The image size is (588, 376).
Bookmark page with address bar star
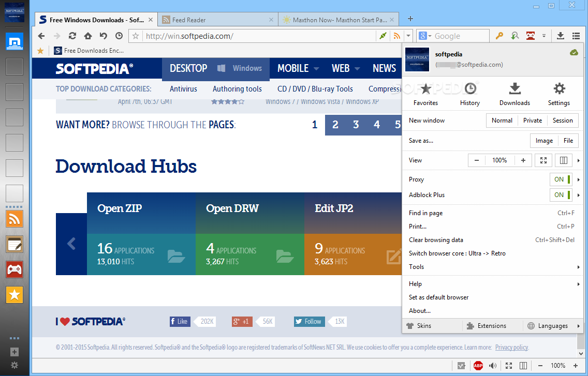pos(136,36)
